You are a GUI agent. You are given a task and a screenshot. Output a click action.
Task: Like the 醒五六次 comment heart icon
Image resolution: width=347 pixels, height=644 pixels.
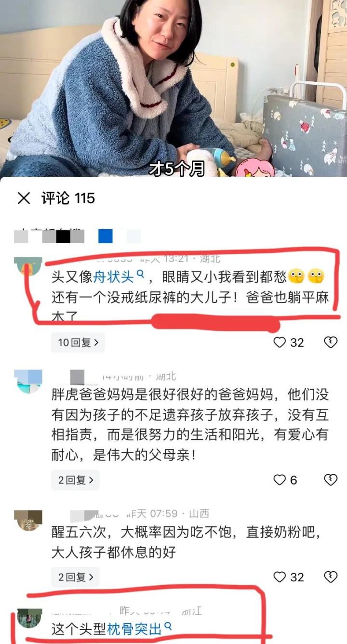280,577
